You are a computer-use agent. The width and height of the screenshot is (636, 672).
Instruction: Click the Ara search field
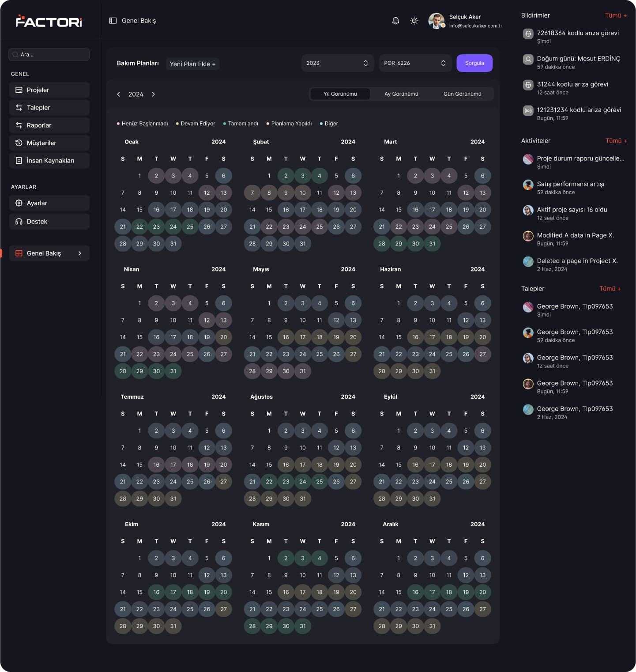[49, 55]
